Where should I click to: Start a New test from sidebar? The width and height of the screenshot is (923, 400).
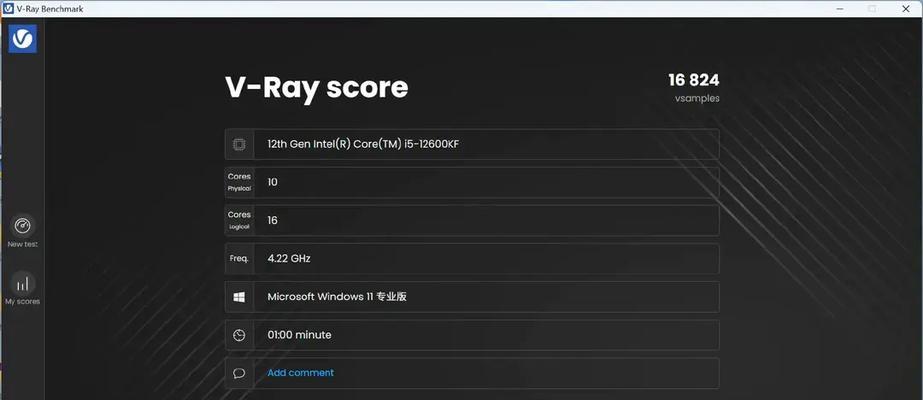(22, 226)
